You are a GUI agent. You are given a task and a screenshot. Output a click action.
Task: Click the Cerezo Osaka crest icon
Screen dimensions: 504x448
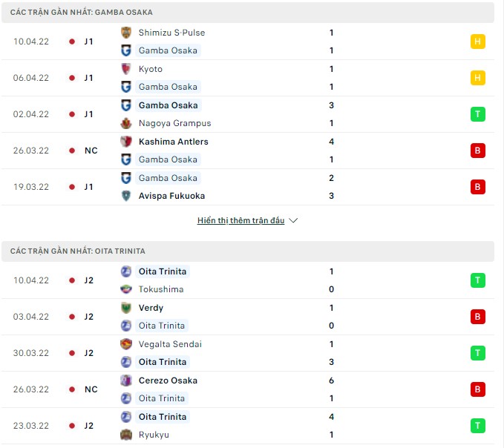click(x=125, y=381)
